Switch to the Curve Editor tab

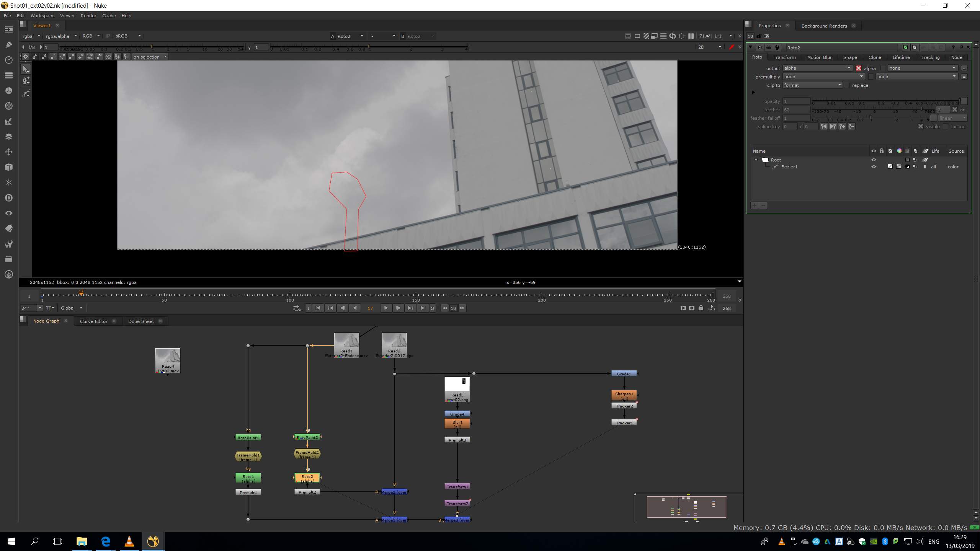pyautogui.click(x=93, y=321)
